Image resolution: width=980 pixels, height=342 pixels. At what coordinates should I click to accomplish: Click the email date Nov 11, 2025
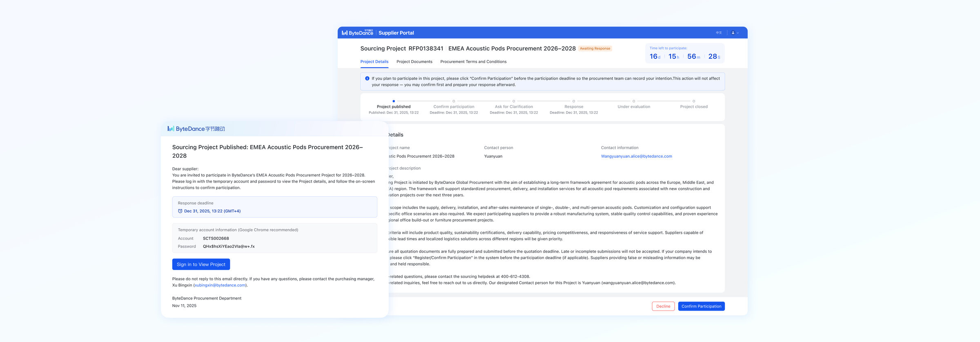[x=184, y=306]
